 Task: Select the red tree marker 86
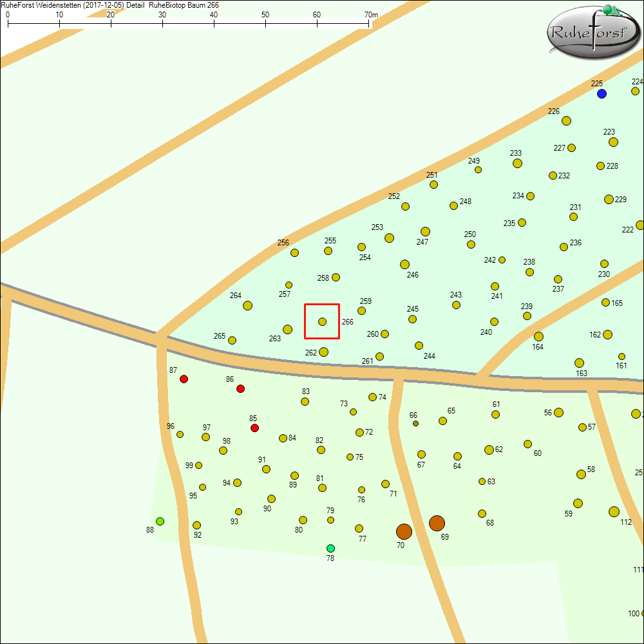click(240, 388)
